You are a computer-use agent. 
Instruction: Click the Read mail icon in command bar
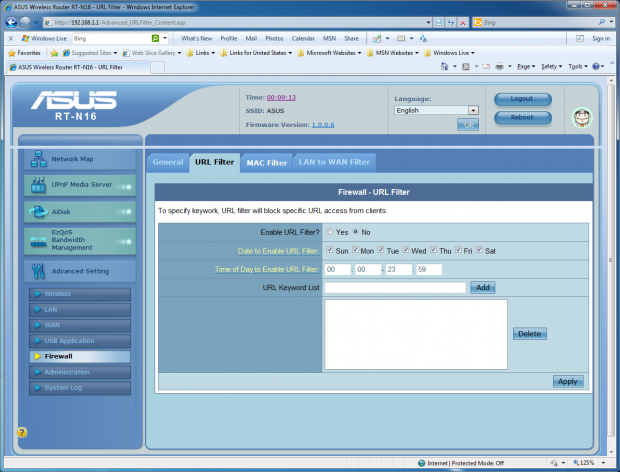(486, 66)
